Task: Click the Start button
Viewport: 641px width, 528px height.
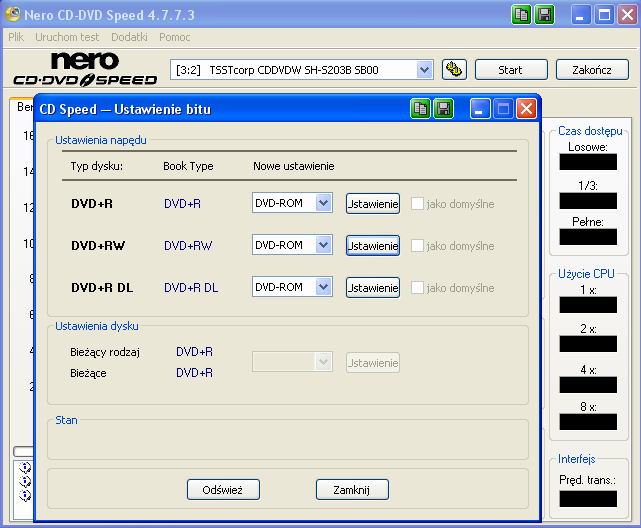Action: tap(511, 70)
